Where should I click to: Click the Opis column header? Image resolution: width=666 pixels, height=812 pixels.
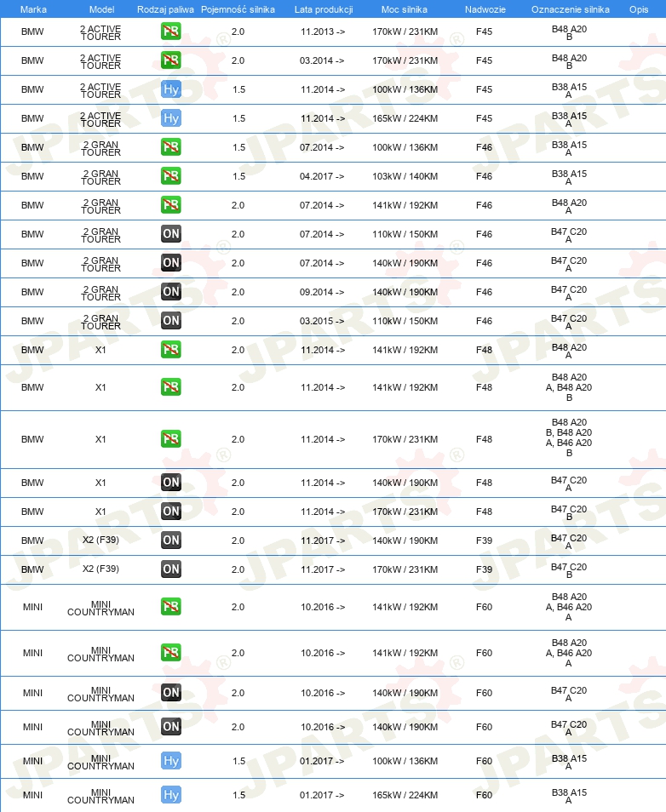tap(639, 9)
